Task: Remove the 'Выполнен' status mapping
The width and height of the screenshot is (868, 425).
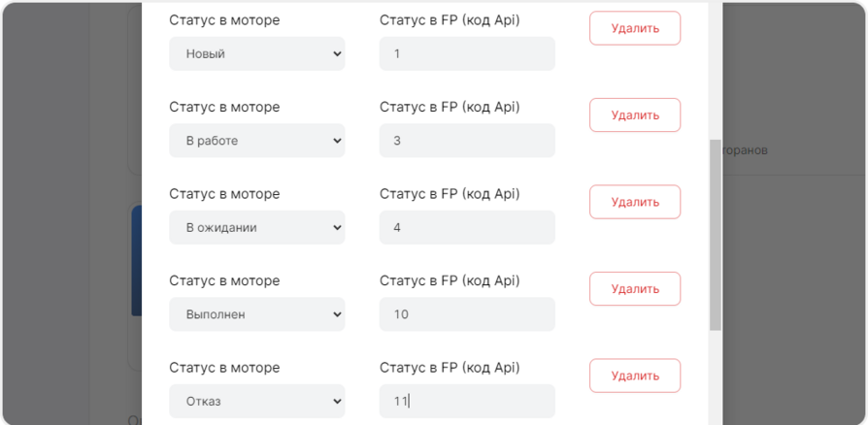Action: [x=635, y=289]
